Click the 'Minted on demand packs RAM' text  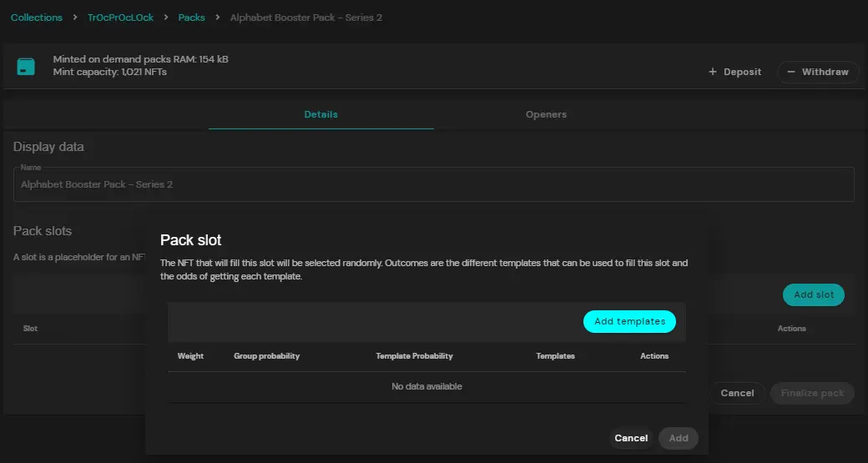[x=140, y=59]
